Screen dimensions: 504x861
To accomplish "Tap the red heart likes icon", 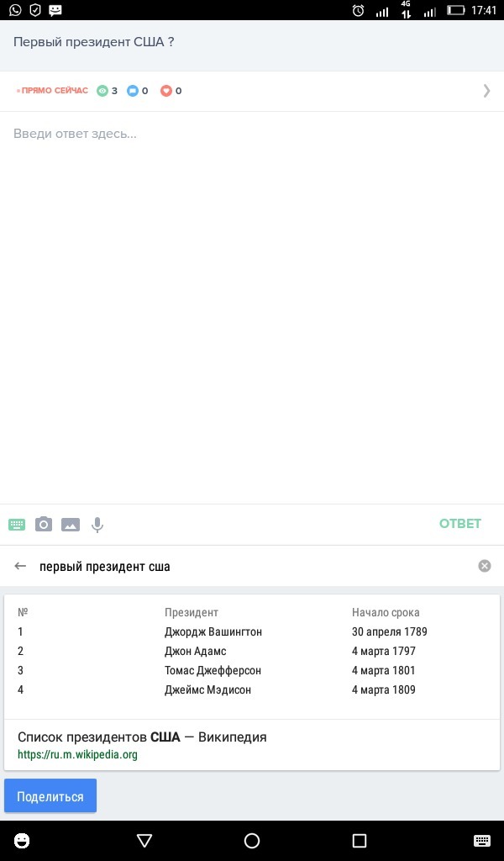I will coord(166,91).
